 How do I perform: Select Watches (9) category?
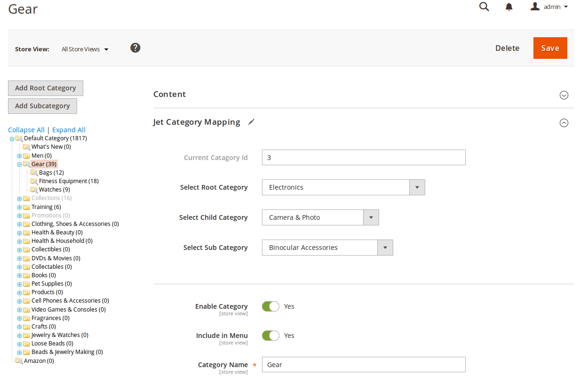55,190
